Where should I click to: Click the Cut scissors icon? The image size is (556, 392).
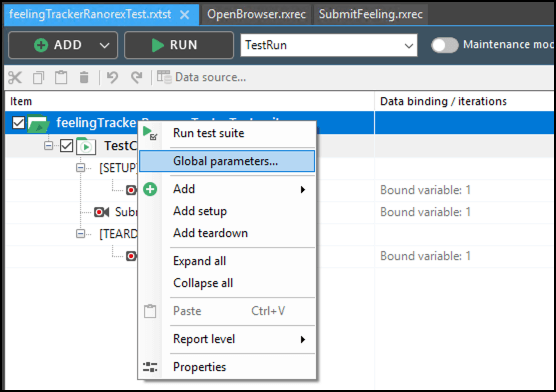[15, 77]
